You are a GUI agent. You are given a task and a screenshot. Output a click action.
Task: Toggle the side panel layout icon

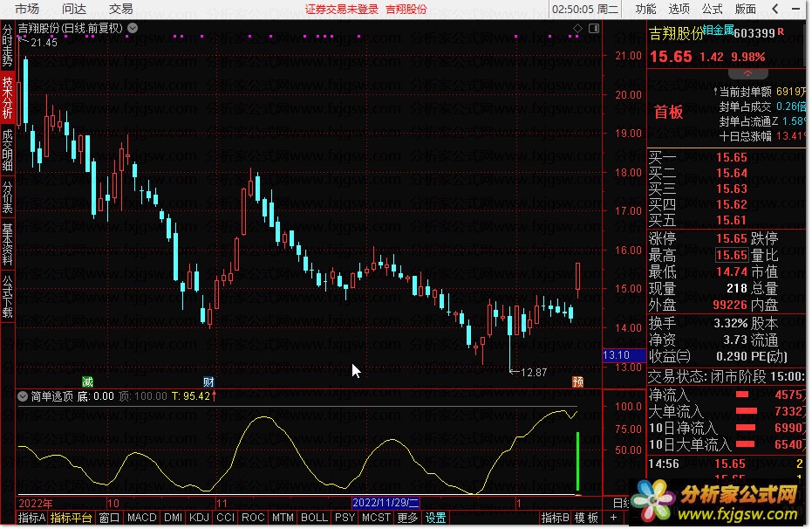[594, 28]
